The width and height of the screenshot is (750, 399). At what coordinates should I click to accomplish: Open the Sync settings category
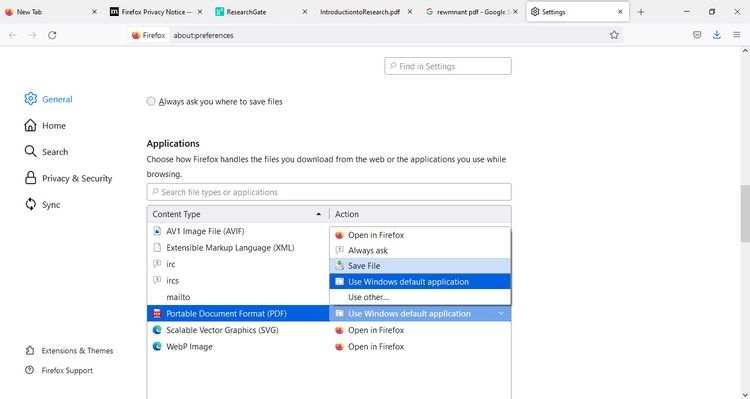click(42, 204)
